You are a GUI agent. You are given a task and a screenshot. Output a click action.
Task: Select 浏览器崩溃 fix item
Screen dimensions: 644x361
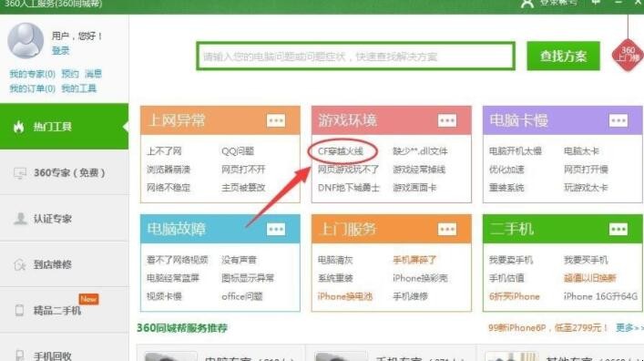coord(169,170)
